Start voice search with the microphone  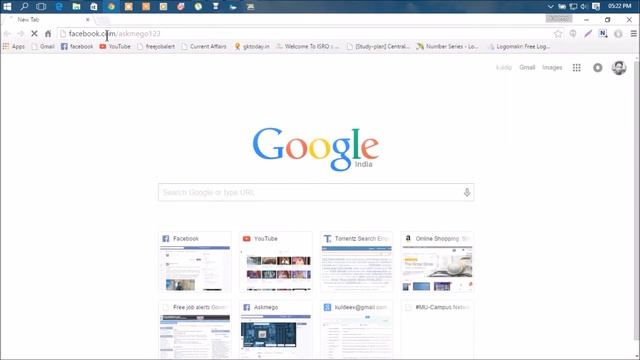[467, 192]
